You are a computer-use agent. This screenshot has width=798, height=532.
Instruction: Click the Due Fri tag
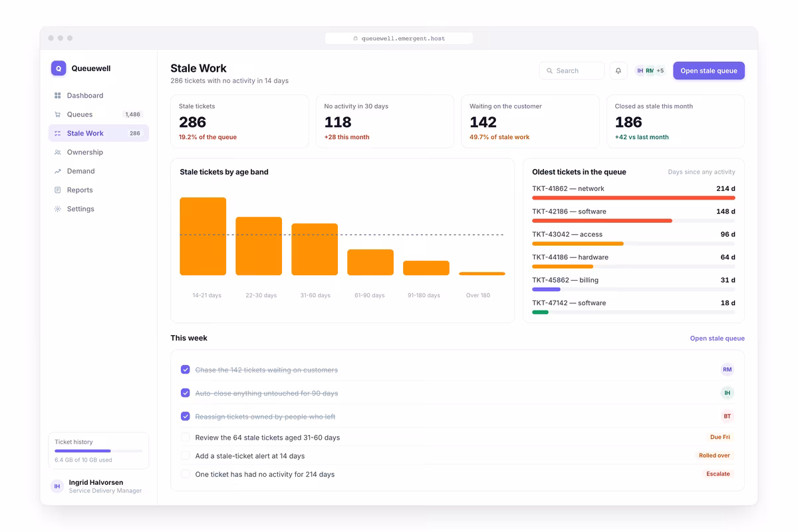(x=720, y=438)
